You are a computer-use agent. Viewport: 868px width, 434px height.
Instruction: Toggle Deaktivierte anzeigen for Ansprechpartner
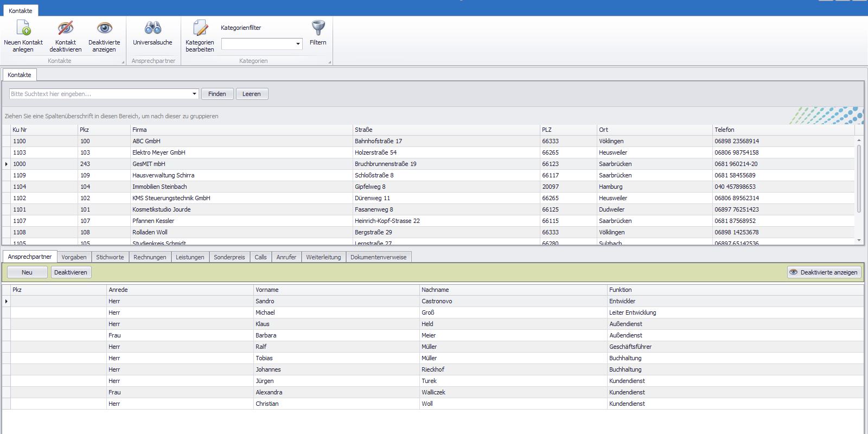[824, 272]
